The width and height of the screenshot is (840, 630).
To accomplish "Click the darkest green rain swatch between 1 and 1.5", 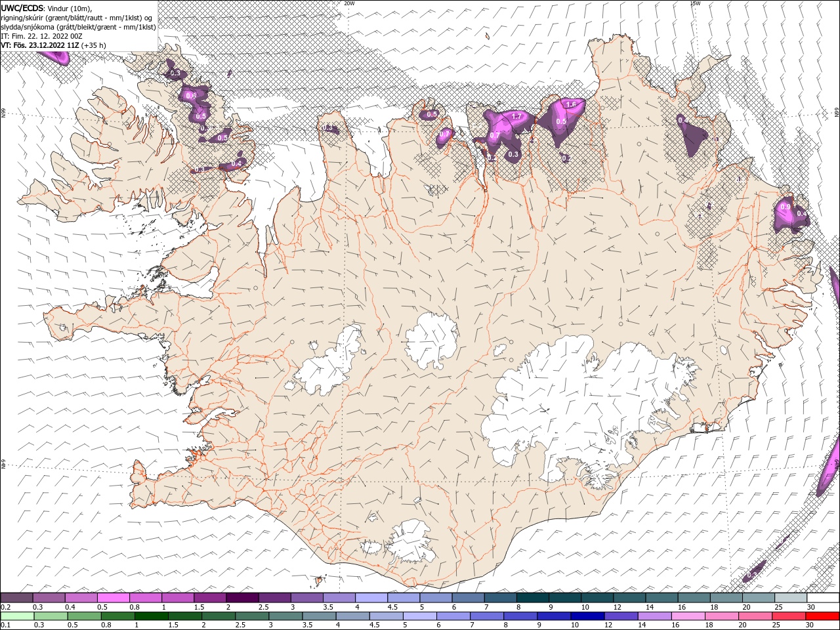I will tap(152, 616).
